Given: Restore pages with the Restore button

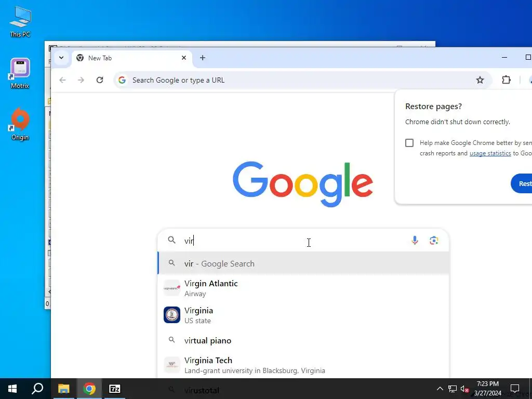Looking at the screenshot, I should [522, 183].
